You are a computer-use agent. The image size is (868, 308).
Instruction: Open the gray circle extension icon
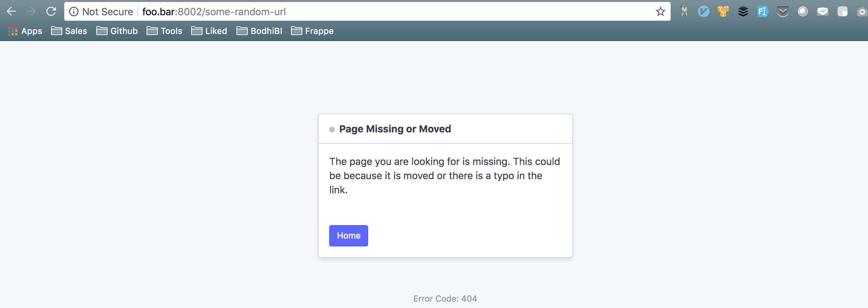[803, 12]
